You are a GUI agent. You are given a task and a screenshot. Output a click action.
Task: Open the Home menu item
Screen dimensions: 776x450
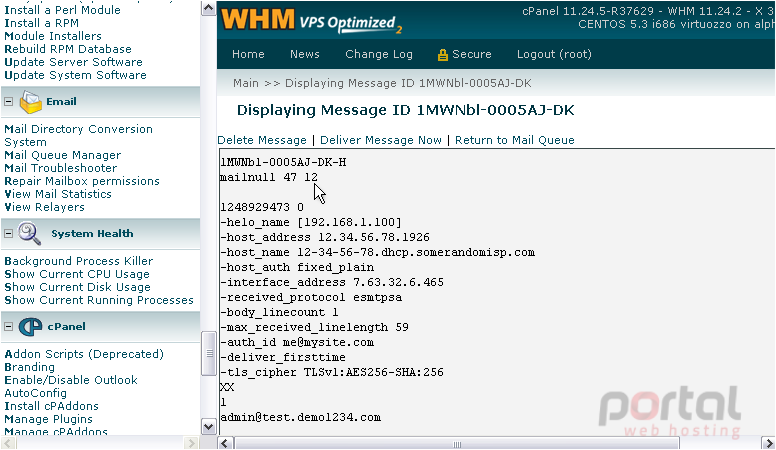[248, 54]
